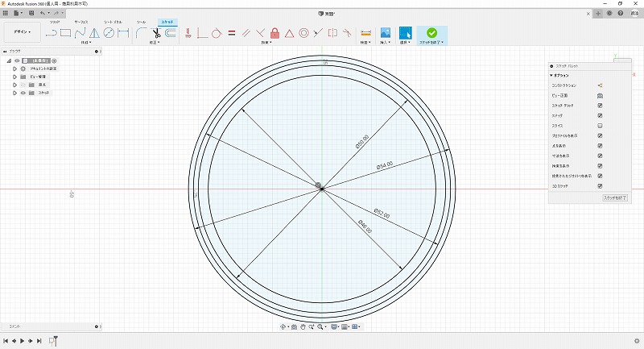Hide the スケッチ folder with eye icon
644x349 pixels.
[23, 93]
